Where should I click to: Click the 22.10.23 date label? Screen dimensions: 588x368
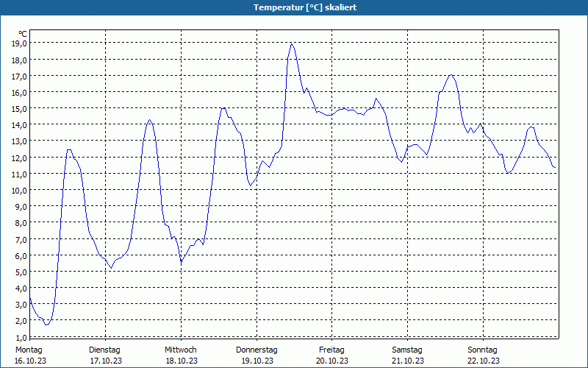pyautogui.click(x=483, y=361)
